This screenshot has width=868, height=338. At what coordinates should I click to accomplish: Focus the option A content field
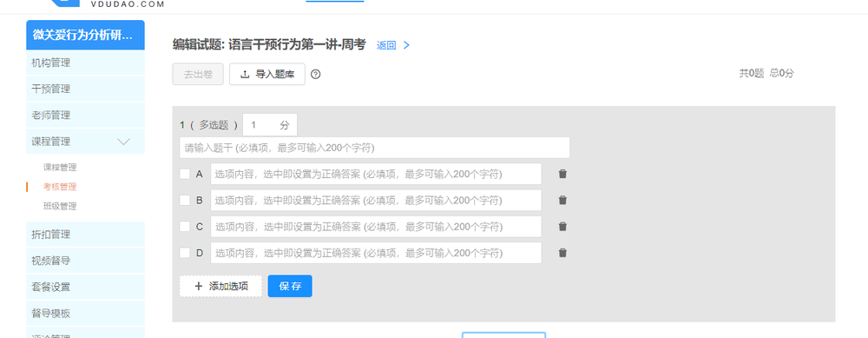coord(376,174)
